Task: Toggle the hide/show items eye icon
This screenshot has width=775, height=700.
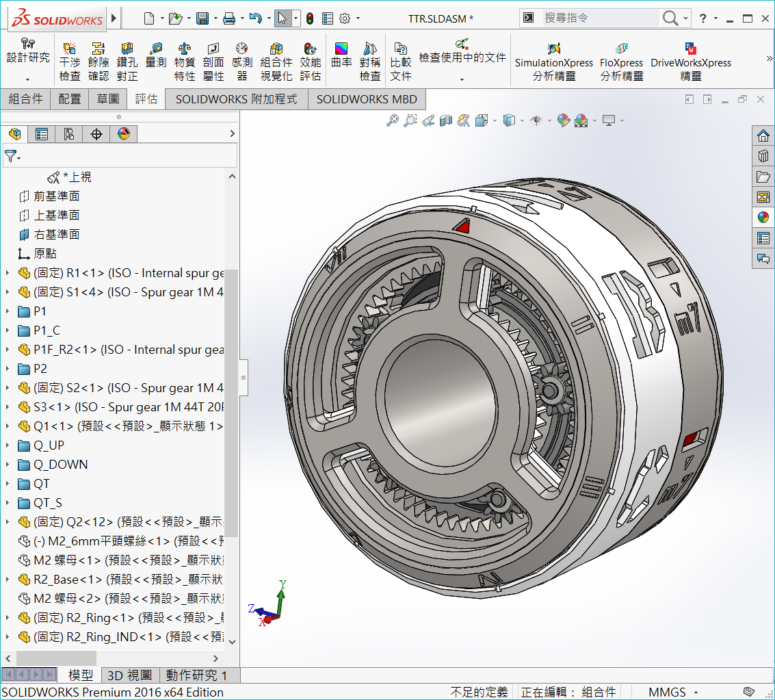Action: [536, 121]
